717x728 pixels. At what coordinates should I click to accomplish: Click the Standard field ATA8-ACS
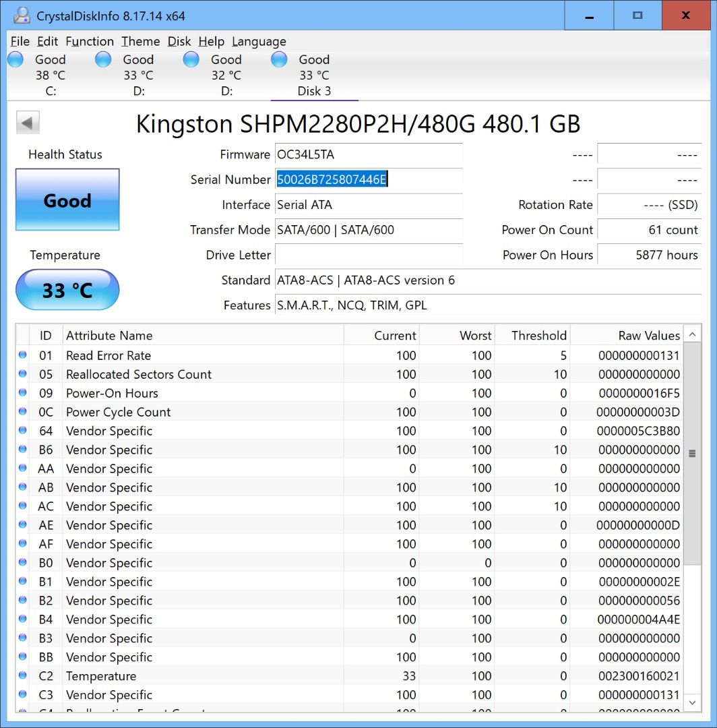pyautogui.click(x=488, y=280)
